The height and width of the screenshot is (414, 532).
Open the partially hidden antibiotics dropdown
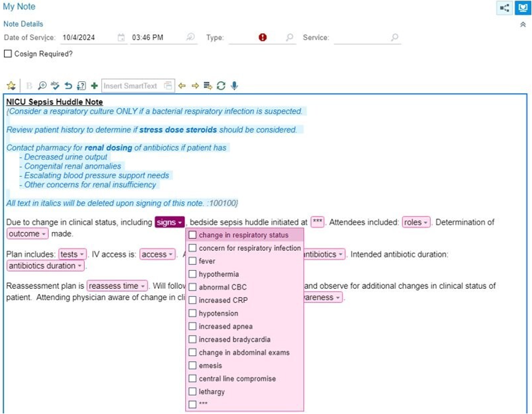tap(325, 254)
